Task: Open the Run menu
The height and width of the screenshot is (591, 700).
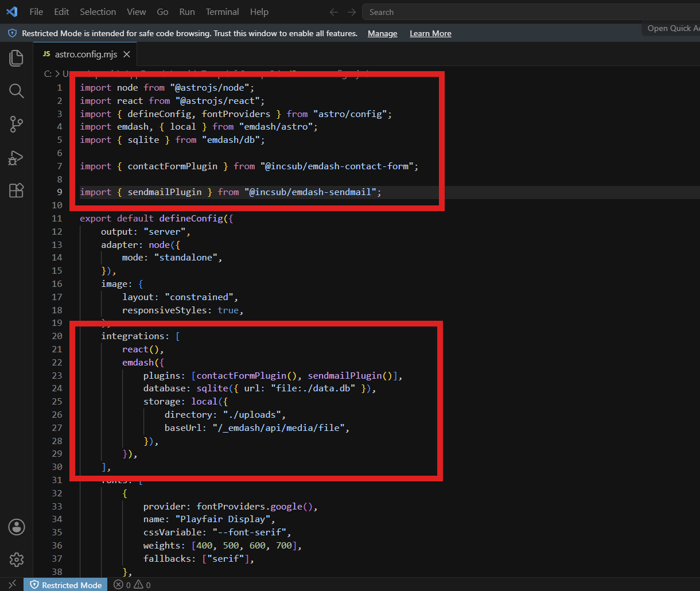Action: tap(187, 11)
